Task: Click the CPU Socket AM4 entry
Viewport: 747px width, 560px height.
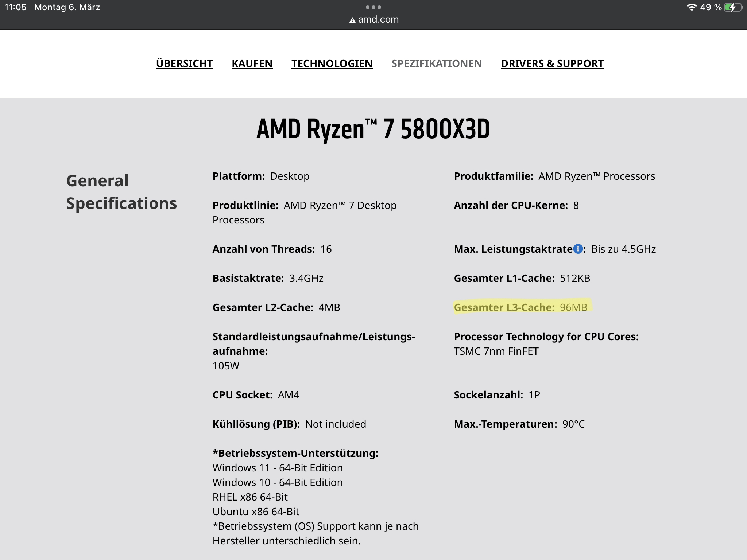Action: (x=256, y=395)
